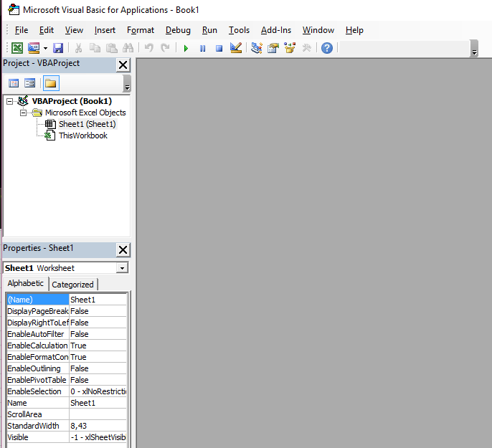This screenshot has width=492, height=448.
Task: Click the Insert UserForm icon
Action: point(34,48)
